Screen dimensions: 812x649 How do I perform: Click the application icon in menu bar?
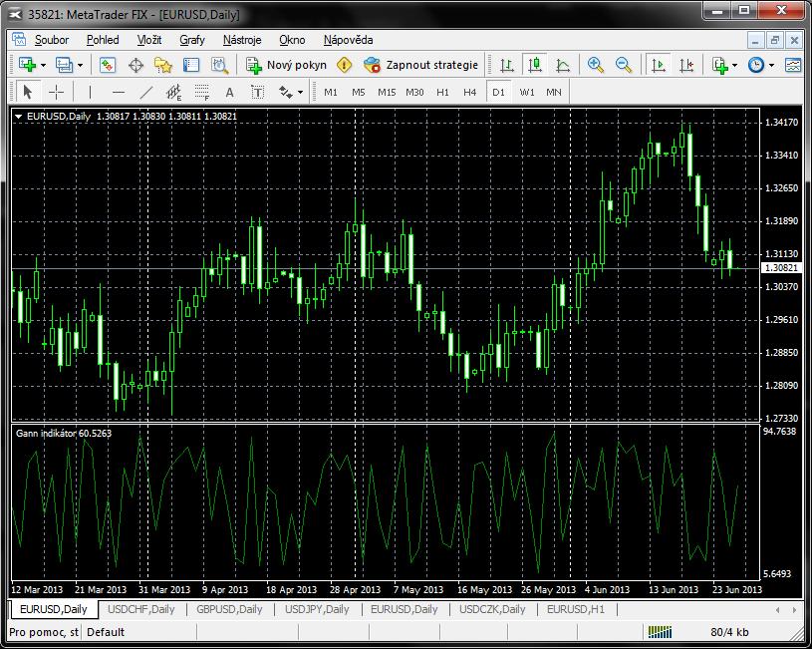(x=19, y=40)
